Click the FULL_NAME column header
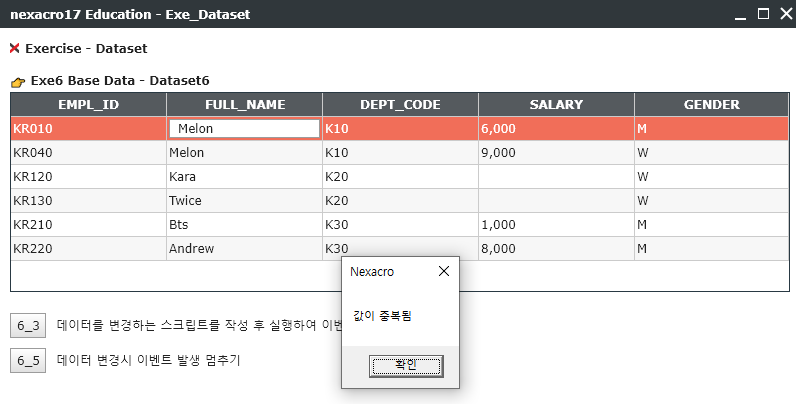This screenshot has height=404, width=796. click(245, 105)
